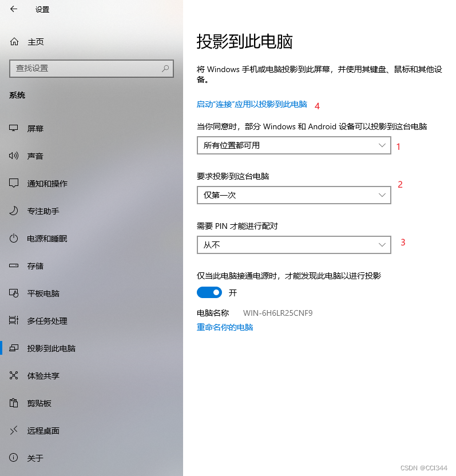The image size is (456, 476).
Task: Open the 仅第一次 dropdown
Action: coord(294,195)
